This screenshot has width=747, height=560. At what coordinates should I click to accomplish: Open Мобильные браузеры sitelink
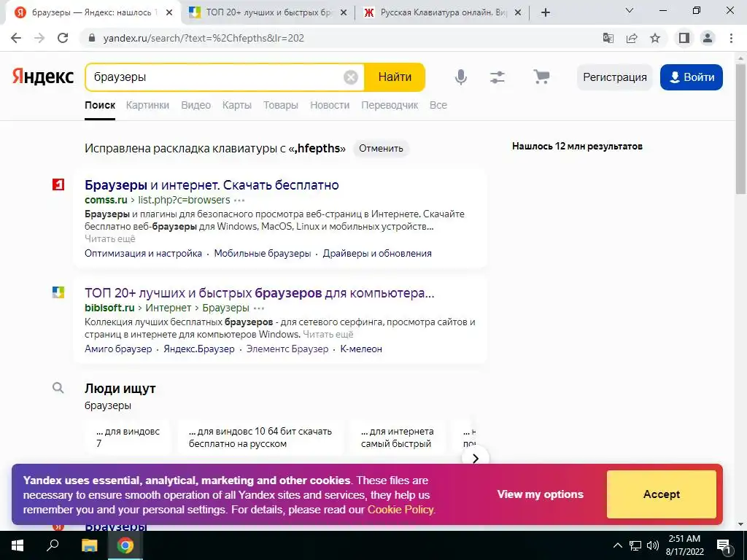pos(263,253)
